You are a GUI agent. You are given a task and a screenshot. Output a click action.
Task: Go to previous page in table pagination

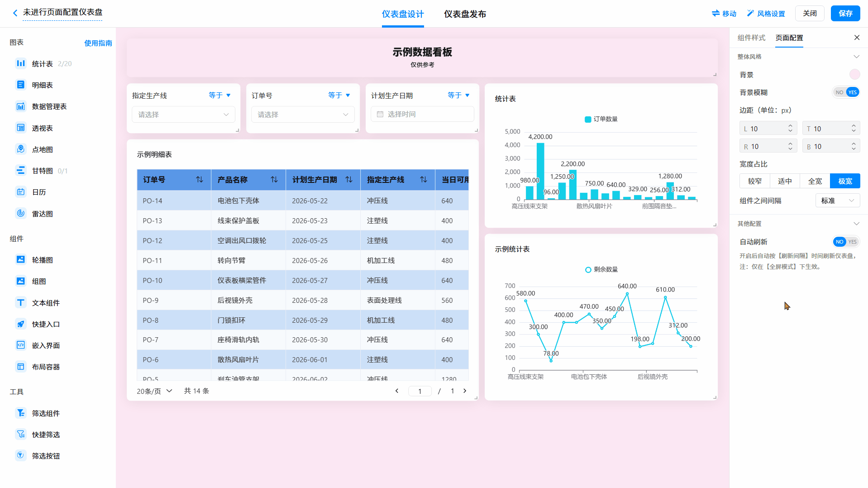click(x=397, y=391)
